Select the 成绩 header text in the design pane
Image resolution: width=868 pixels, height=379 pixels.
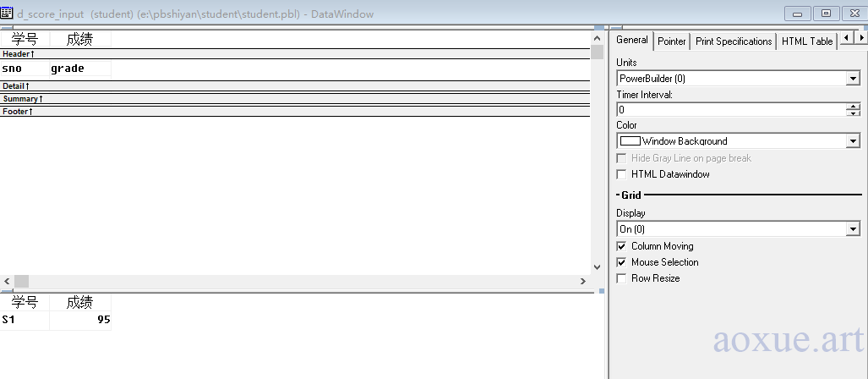(79, 39)
